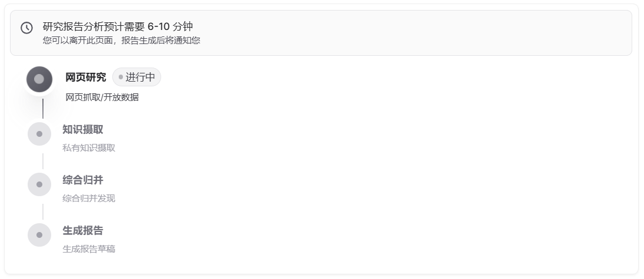Click the grey dot inside the 进行中 badge
The height and width of the screenshot is (279, 644).
pos(121,77)
